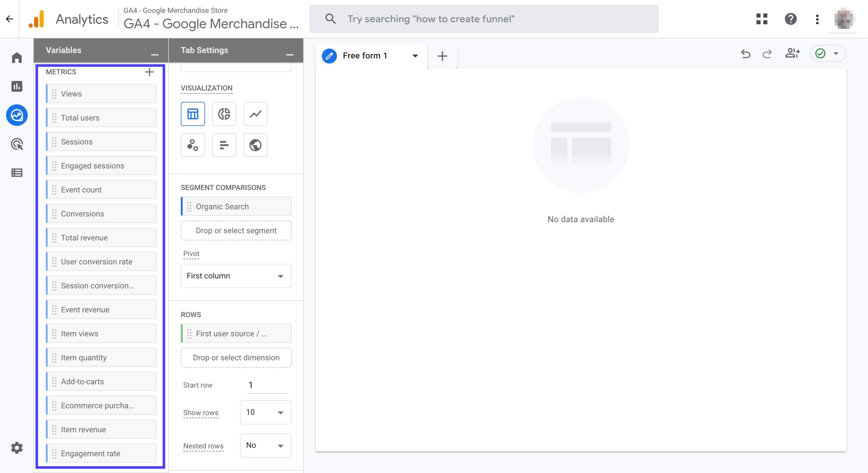The height and width of the screenshot is (473, 868).
Task: Select the Line chart visualization icon
Action: [256, 114]
